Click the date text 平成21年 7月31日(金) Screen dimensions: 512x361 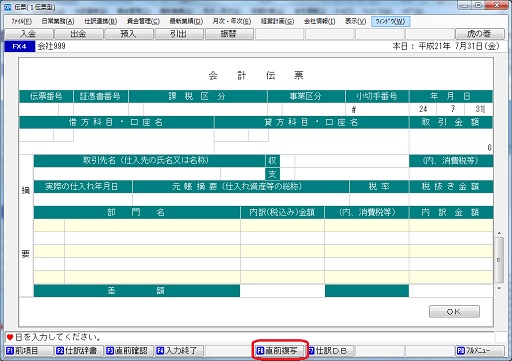coord(459,46)
